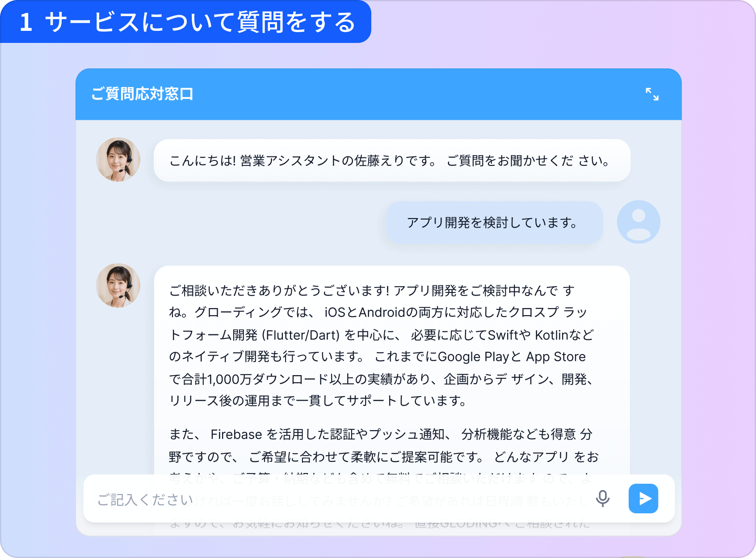Activate the microphone voice input icon
The image size is (756, 558).
pyautogui.click(x=603, y=499)
